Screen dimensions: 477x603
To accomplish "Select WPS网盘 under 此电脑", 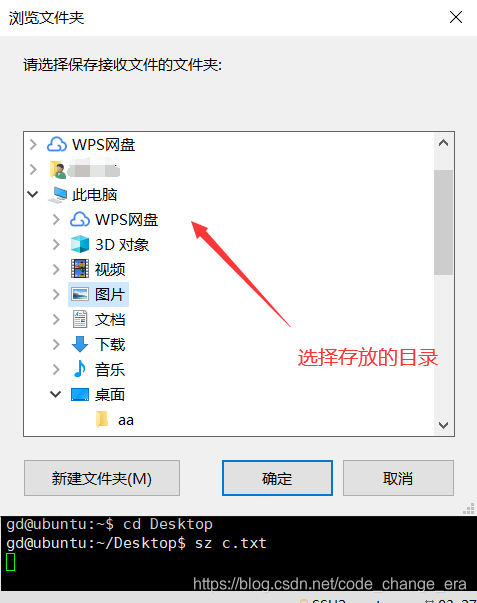I will tap(114, 220).
